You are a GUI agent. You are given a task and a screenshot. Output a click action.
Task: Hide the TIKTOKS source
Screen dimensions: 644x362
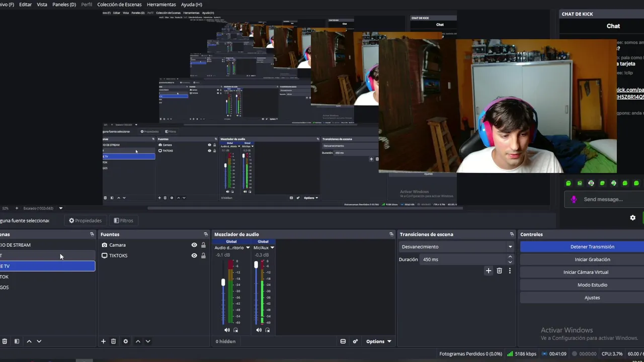(x=194, y=255)
